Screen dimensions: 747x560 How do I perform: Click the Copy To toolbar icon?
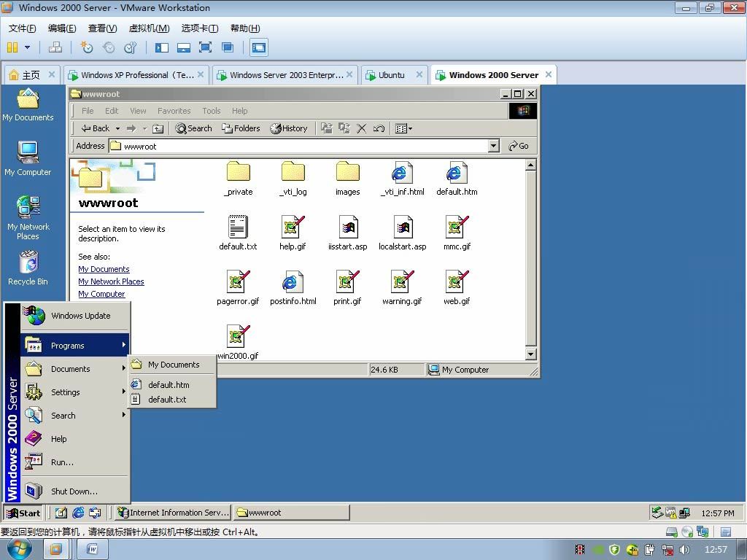pyautogui.click(x=344, y=128)
